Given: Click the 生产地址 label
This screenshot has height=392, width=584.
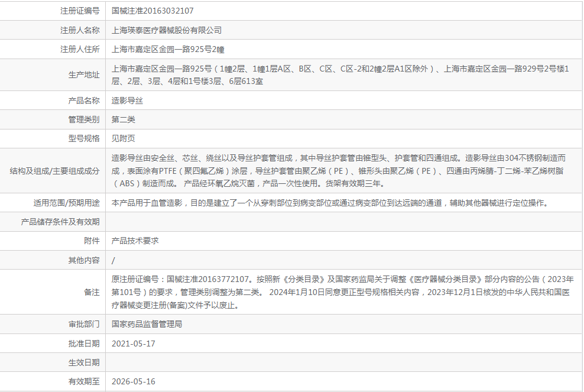Looking at the screenshot, I should click(x=84, y=75).
